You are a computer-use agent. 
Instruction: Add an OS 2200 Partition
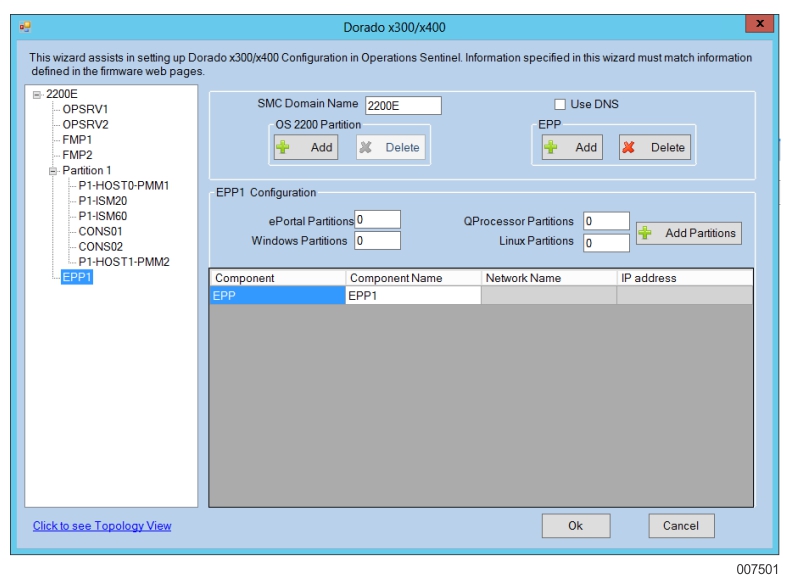(x=306, y=147)
